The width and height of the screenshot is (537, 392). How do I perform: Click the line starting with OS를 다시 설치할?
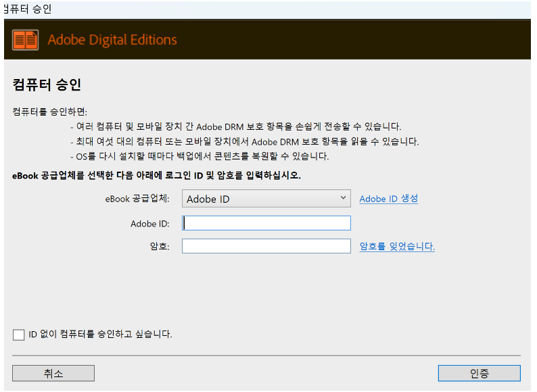pos(200,156)
